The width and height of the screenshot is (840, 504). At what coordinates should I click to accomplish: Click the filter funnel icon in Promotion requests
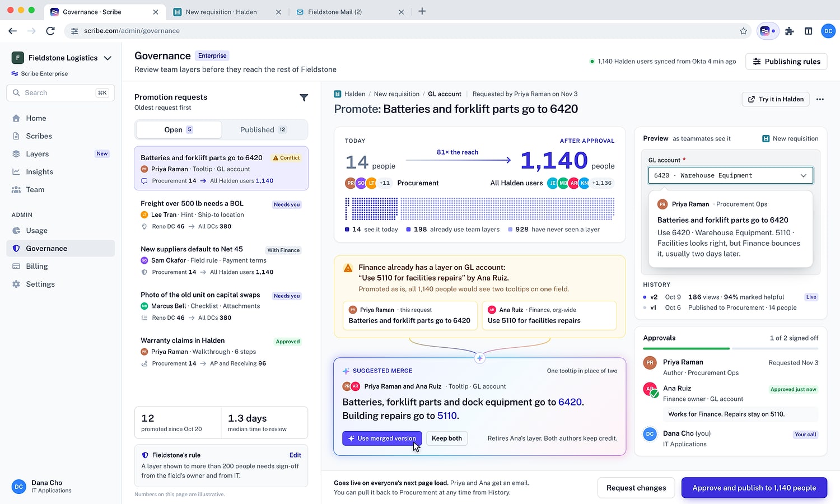[x=304, y=97]
